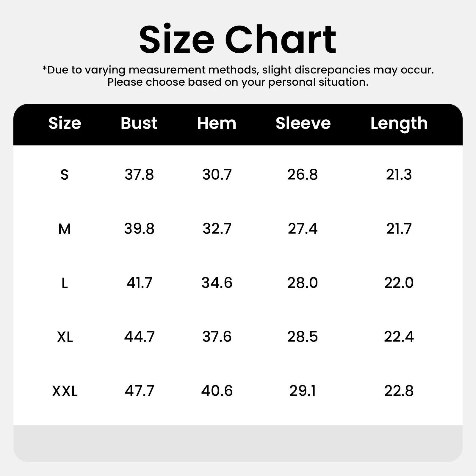Click hem value 37.6 in XL row
Image resolution: width=476 pixels, height=476 pixels.
click(x=217, y=337)
